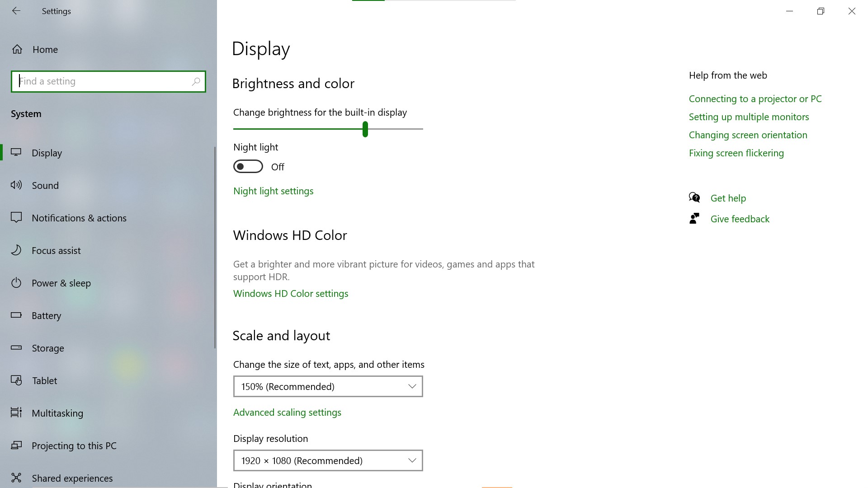Image resolution: width=868 pixels, height=488 pixels.
Task: Click the Sound speaker icon in sidebar
Action: coord(16,185)
